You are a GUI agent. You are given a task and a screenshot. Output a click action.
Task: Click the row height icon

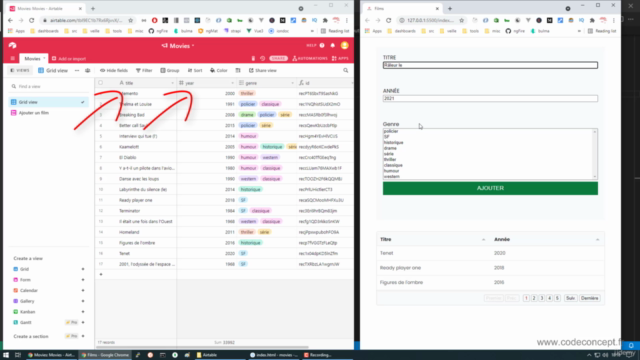coord(238,70)
